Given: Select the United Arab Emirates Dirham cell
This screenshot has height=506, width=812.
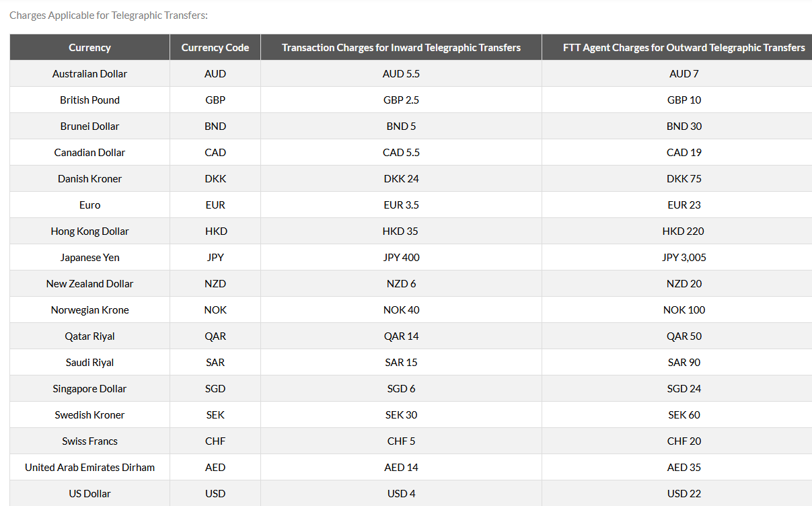Looking at the screenshot, I should click(89, 468).
